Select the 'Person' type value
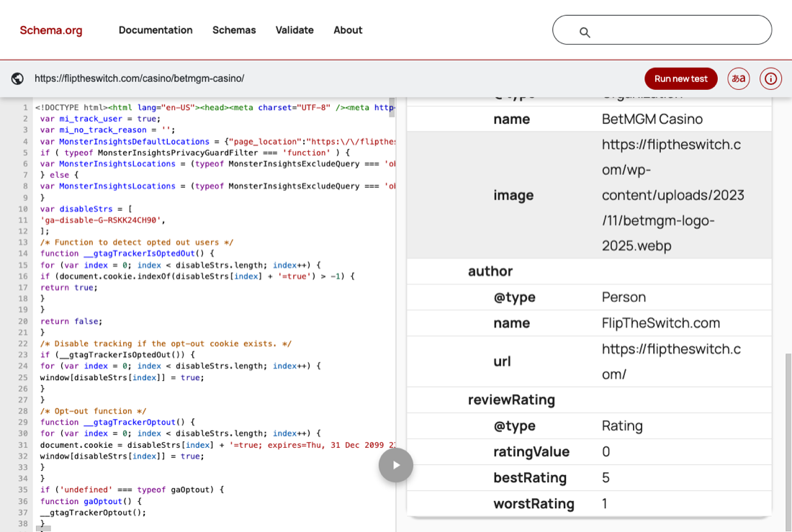The image size is (792, 532). click(624, 297)
